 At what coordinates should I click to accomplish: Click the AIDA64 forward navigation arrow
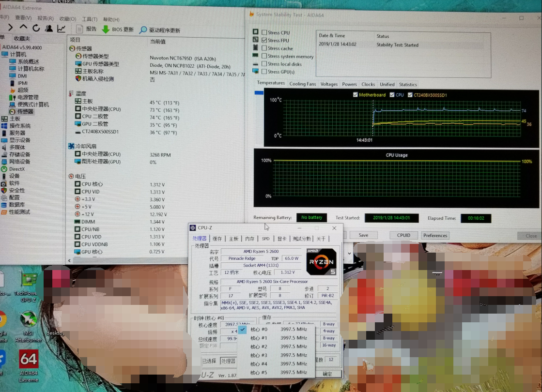pos(10,27)
